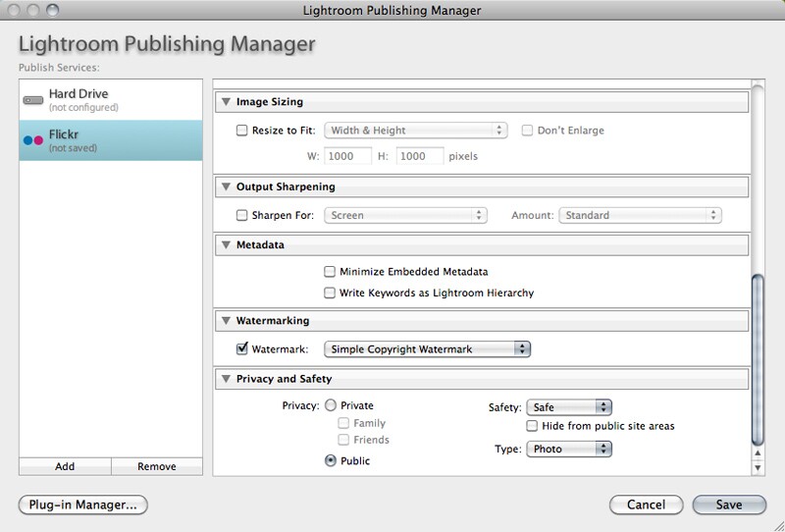Check Hide from public site areas
This screenshot has width=785, height=532.
pyautogui.click(x=532, y=426)
